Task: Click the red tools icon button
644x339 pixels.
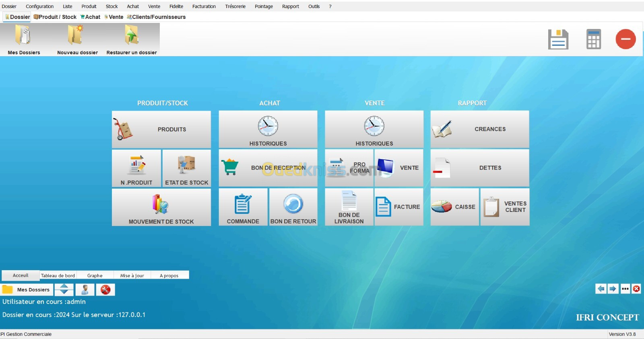Action: coord(105,290)
